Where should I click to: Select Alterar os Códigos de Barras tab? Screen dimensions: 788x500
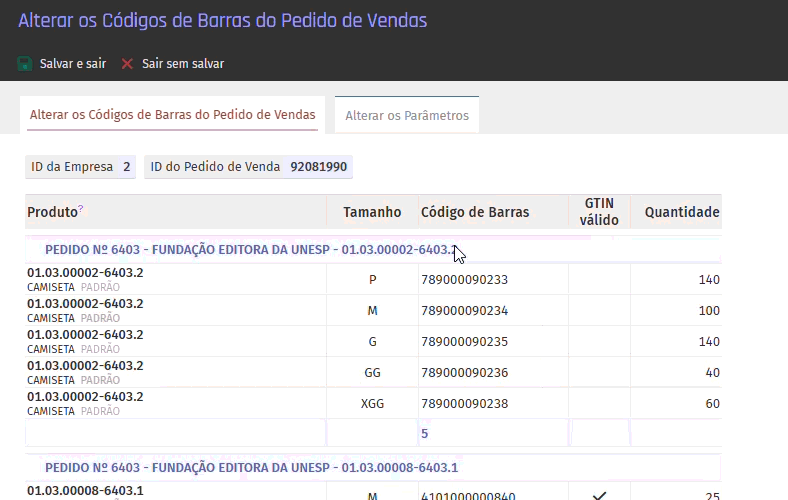[172, 115]
